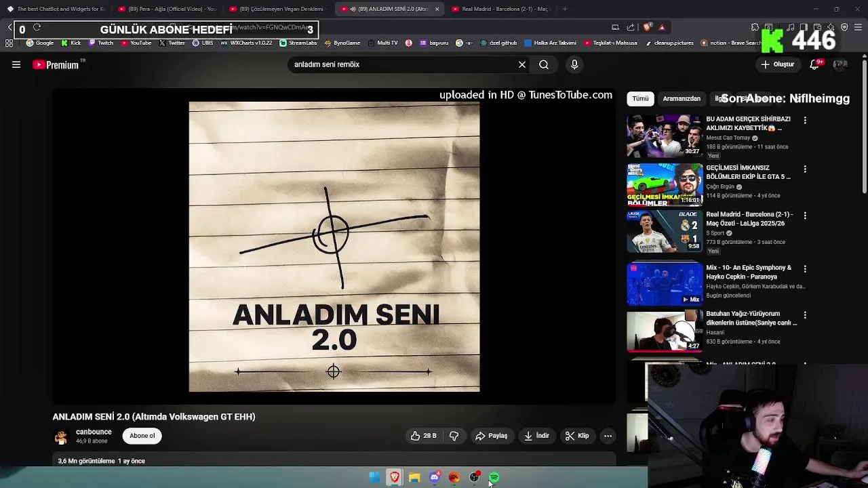Image resolution: width=868 pixels, height=488 pixels.
Task: Open canbounce channel avatar
Action: (x=61, y=436)
